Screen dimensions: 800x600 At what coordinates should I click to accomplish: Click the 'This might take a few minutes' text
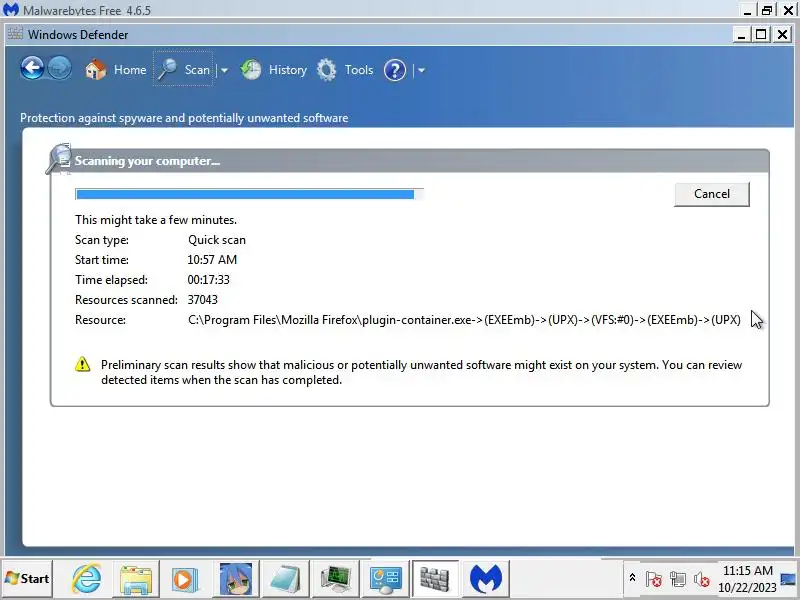click(156, 220)
